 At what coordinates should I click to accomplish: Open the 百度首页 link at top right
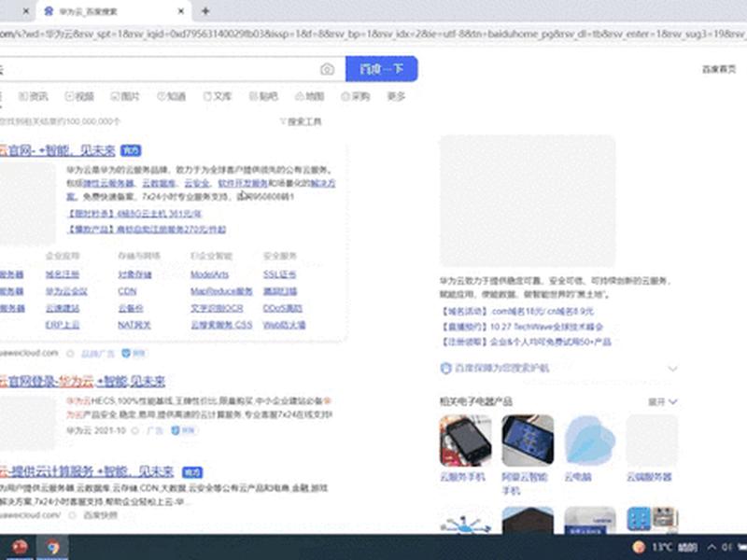tap(719, 69)
